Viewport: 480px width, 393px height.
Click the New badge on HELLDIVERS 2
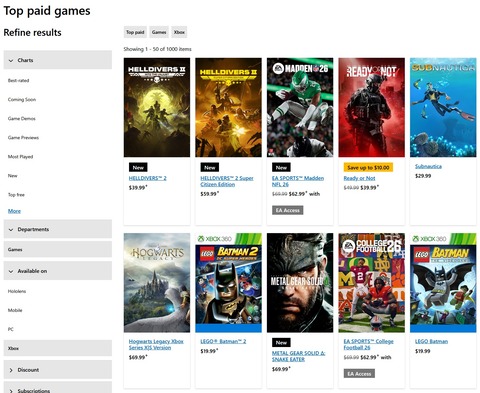click(x=138, y=167)
